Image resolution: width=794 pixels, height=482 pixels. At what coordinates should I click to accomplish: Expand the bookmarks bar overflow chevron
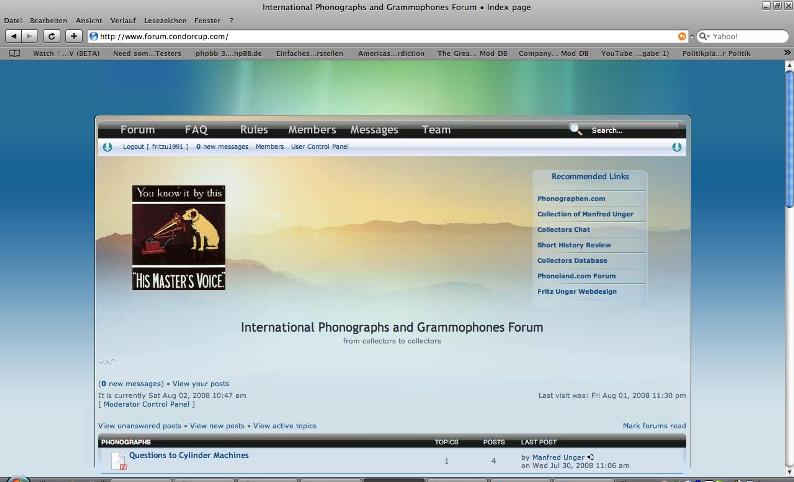(x=787, y=53)
